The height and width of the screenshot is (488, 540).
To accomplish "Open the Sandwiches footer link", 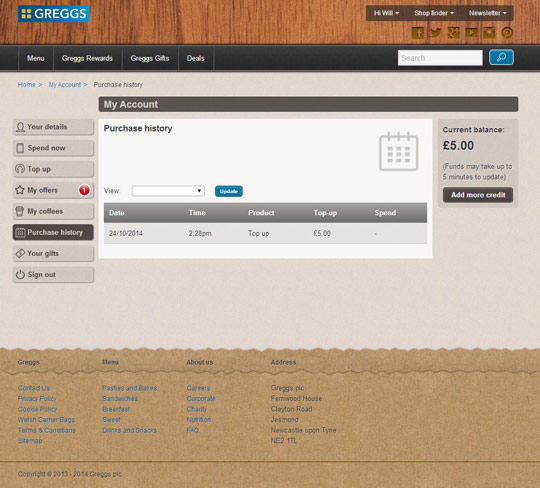I will [120, 399].
